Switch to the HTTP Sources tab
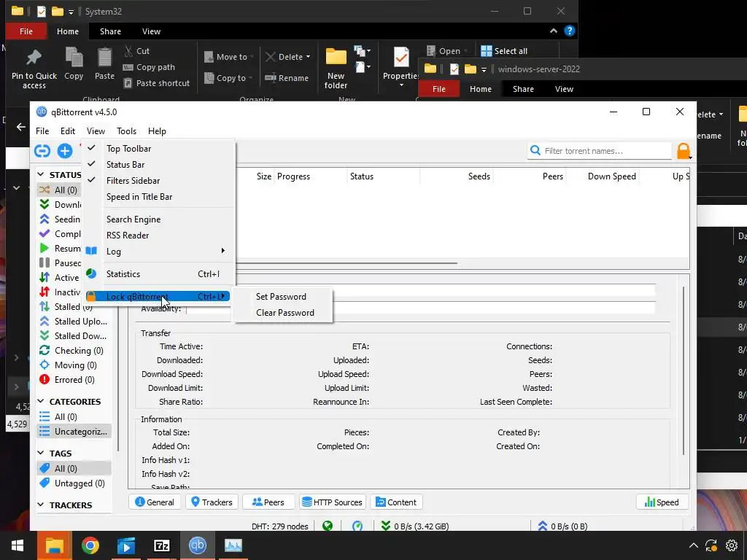The width and height of the screenshot is (747, 560). [x=333, y=502]
